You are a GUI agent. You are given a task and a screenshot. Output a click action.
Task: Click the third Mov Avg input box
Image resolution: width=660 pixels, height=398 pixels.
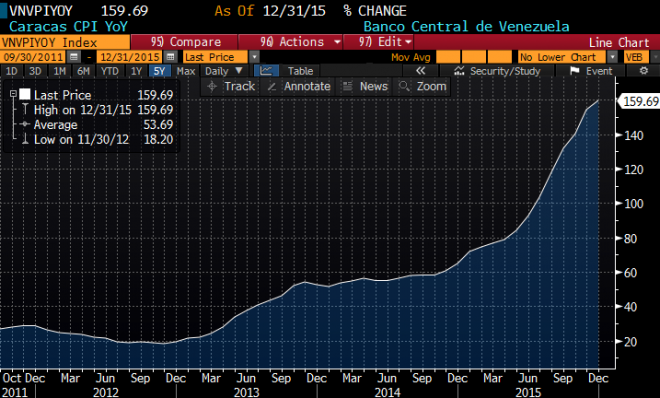coord(499,57)
